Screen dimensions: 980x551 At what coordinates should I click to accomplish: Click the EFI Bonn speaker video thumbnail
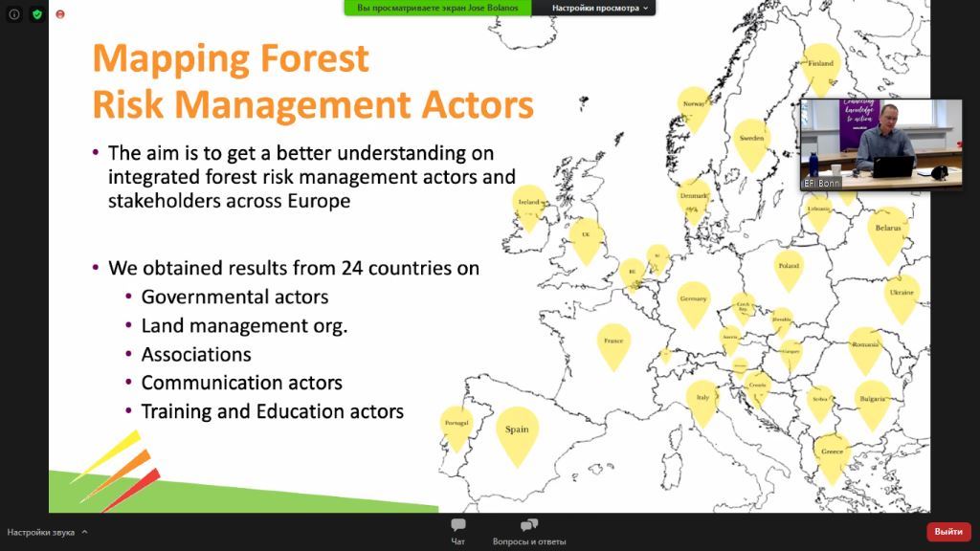tap(881, 143)
